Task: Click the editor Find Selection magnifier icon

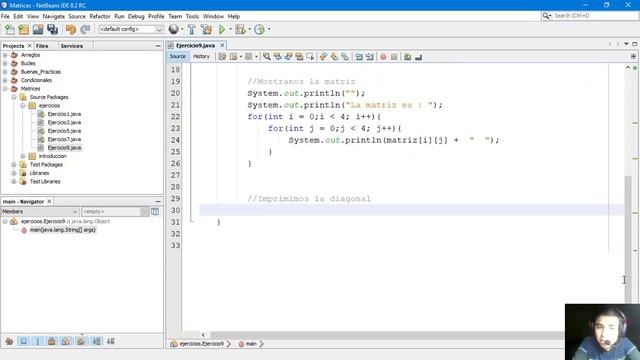Action: pos(267,57)
